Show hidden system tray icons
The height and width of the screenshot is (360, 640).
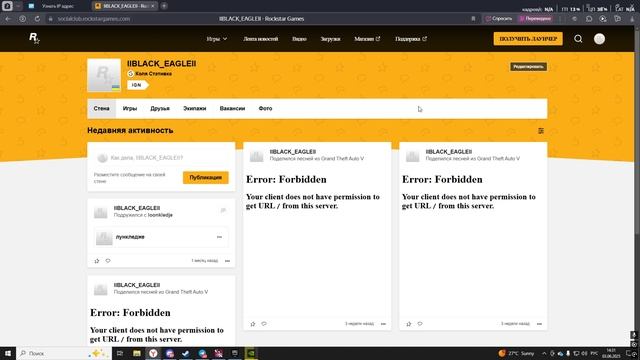click(544, 353)
